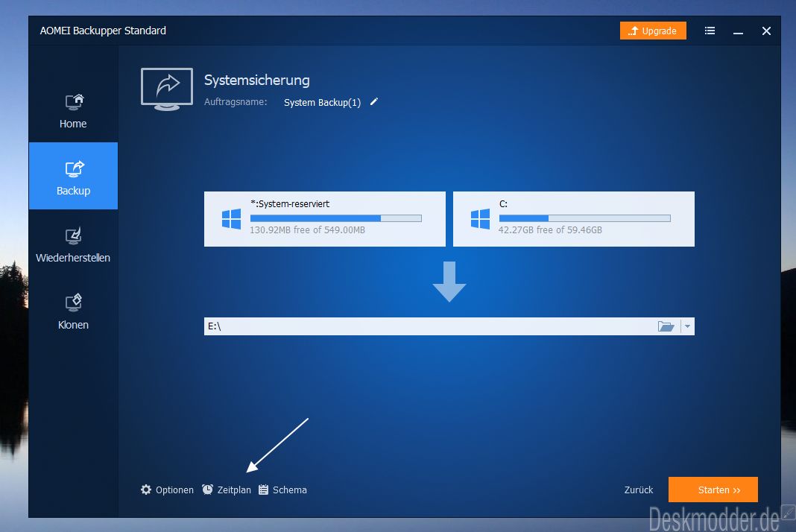Click the Windows logo on System-reserviert partition

point(231,219)
